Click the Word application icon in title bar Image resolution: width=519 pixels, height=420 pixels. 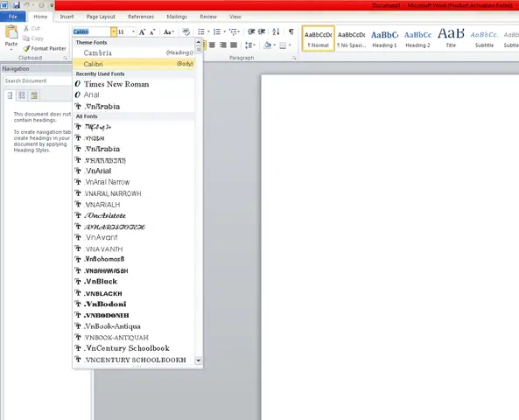click(4, 5)
